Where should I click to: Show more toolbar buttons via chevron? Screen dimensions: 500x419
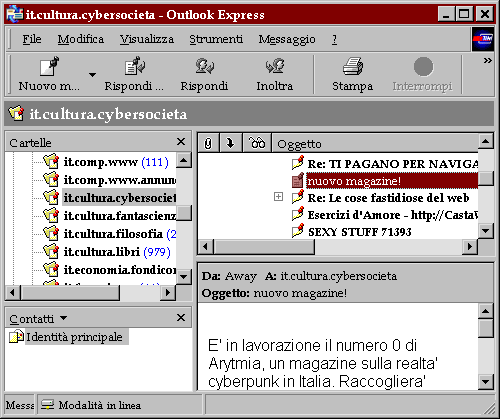click(488, 61)
